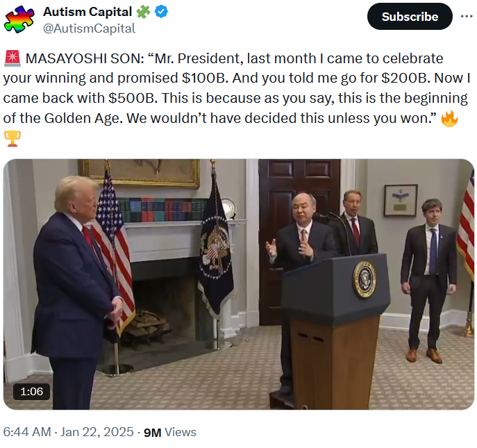View the 9M Views count
477x448 pixels.
point(169,432)
